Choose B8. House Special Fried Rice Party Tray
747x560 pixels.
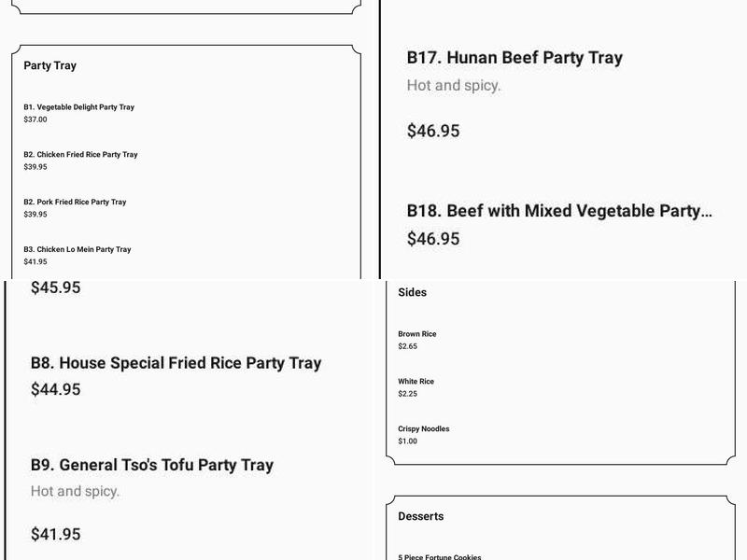(x=176, y=363)
